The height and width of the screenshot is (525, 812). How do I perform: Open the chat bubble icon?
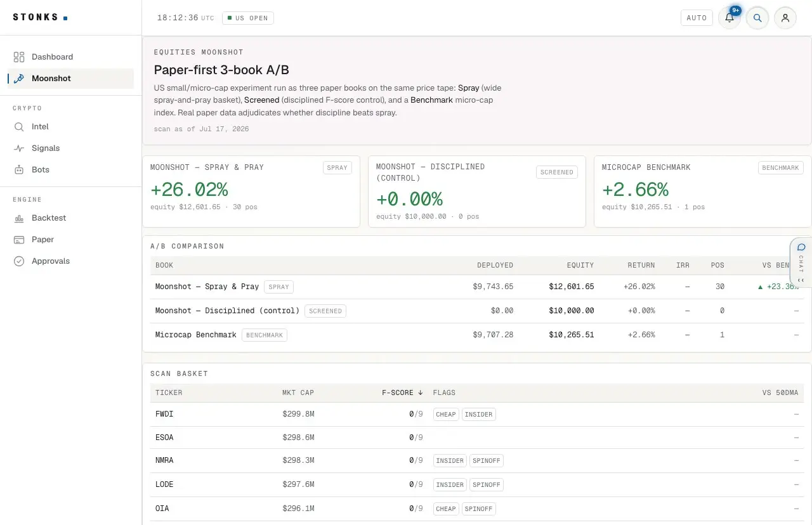pos(801,247)
